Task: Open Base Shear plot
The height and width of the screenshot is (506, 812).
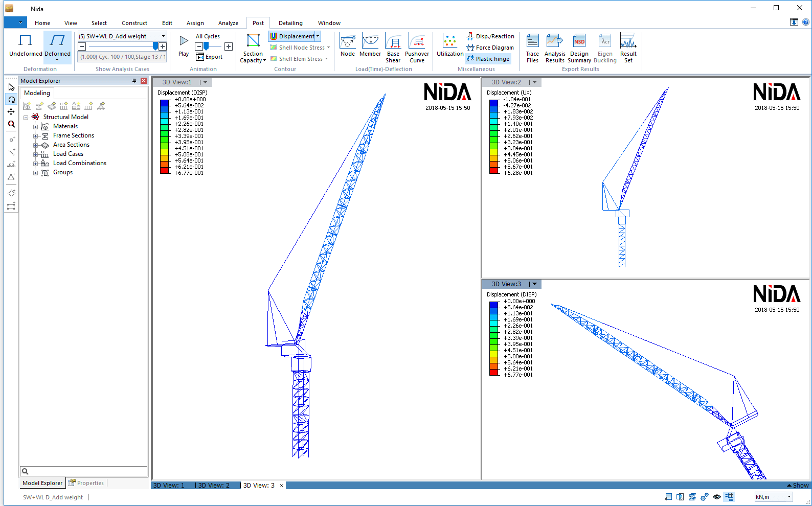Action: (393, 49)
